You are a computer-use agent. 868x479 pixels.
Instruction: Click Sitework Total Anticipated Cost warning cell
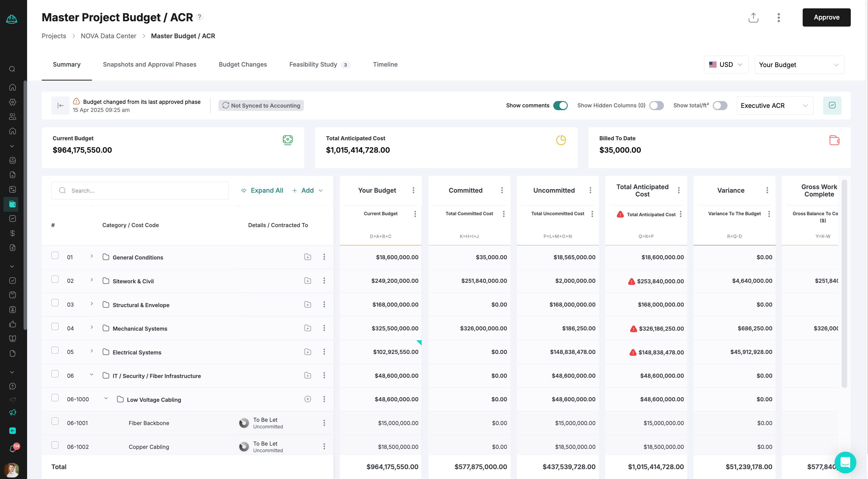click(646, 281)
